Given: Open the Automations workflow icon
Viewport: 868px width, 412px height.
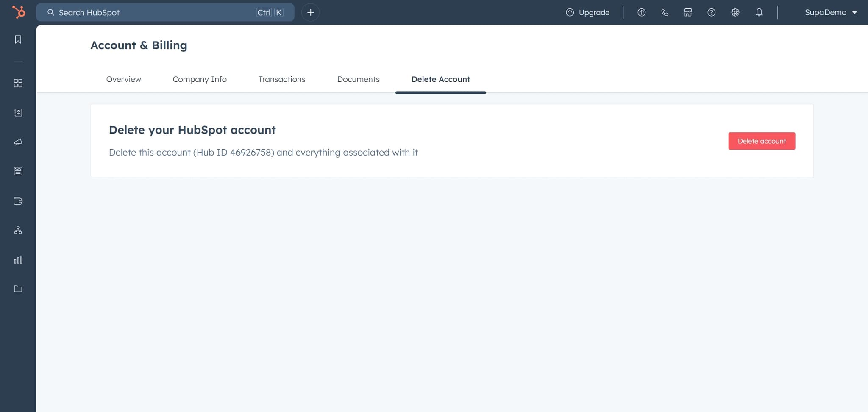Looking at the screenshot, I should click(x=18, y=230).
